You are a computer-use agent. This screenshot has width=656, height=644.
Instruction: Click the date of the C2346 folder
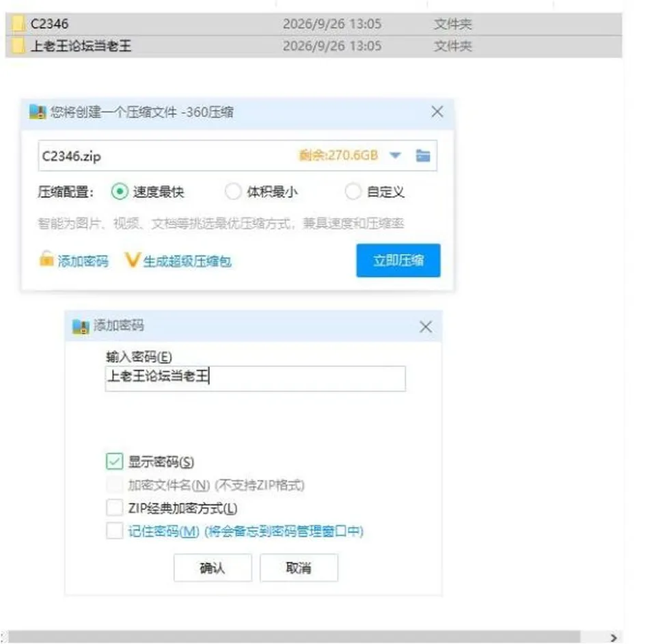pos(332,24)
